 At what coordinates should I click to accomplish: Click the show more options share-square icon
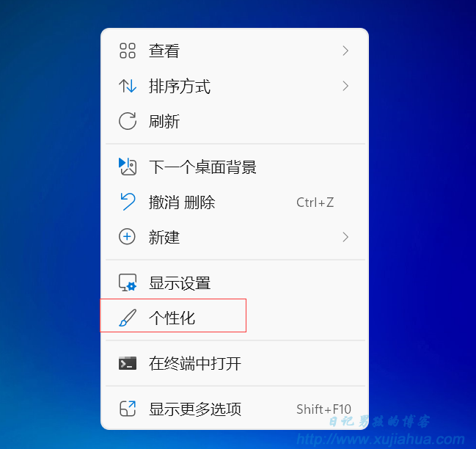(128, 409)
